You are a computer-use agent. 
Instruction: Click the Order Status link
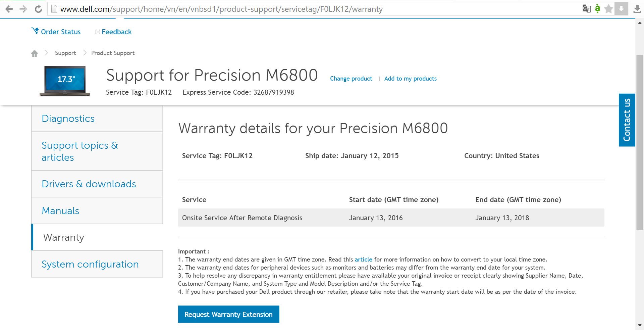pos(60,32)
